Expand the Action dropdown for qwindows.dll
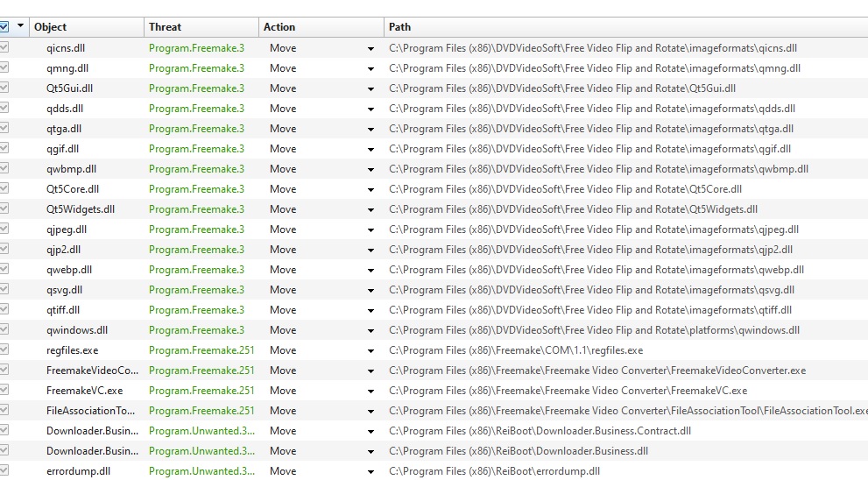868x480 pixels. [370, 331]
